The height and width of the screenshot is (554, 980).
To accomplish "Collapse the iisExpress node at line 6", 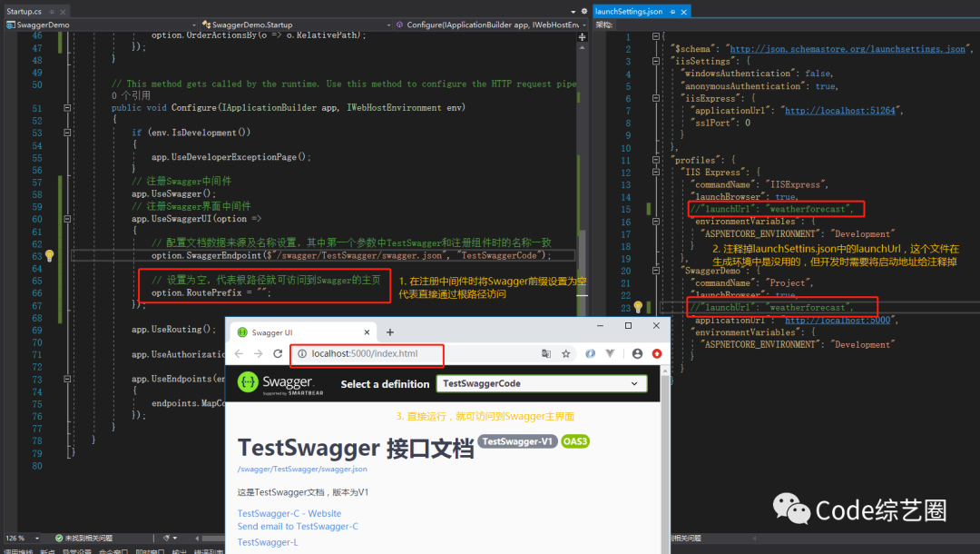I will pyautogui.click(x=656, y=98).
